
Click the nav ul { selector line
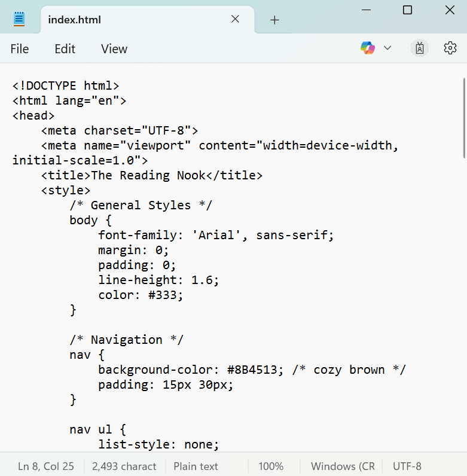click(98, 429)
